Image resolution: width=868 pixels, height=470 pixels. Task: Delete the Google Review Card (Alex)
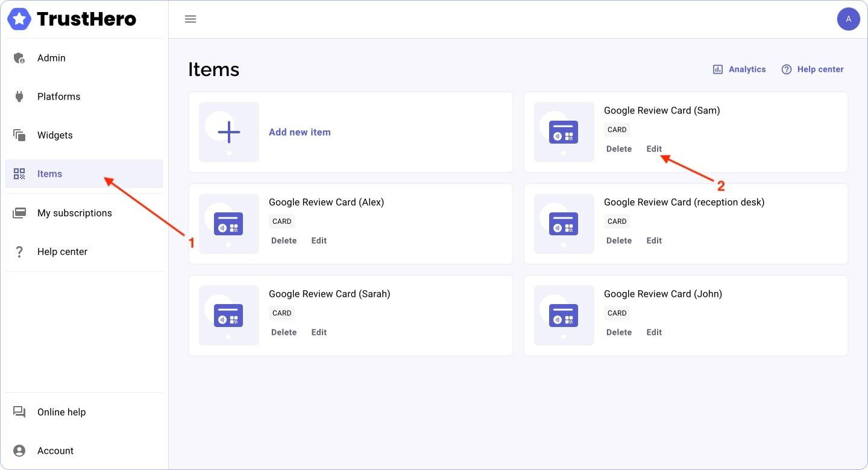[284, 241]
